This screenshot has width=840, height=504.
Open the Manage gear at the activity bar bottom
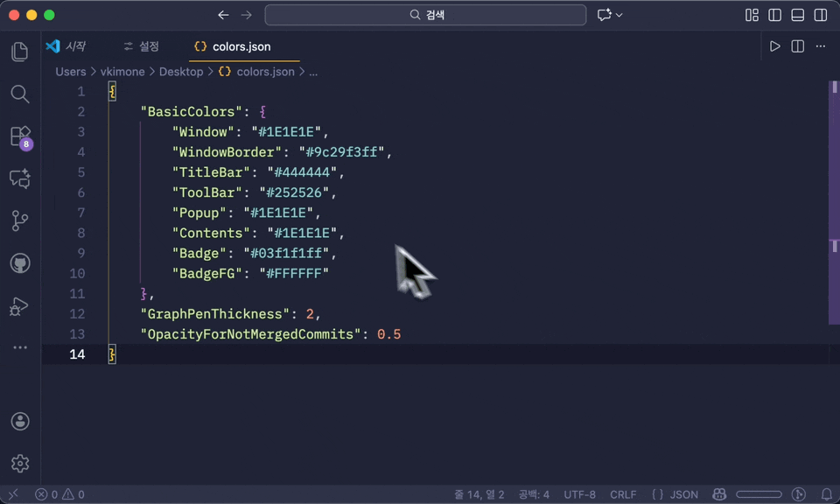coord(19,464)
